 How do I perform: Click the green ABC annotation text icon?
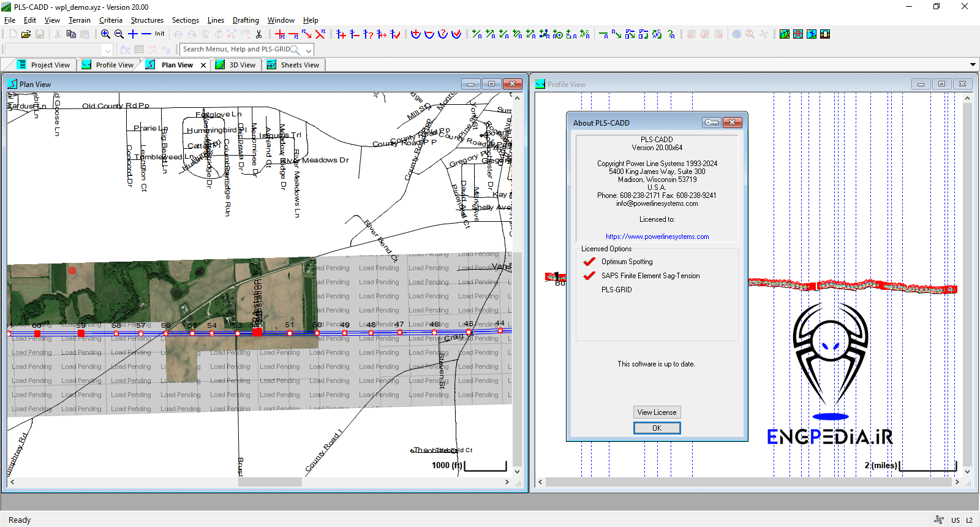tap(584, 34)
